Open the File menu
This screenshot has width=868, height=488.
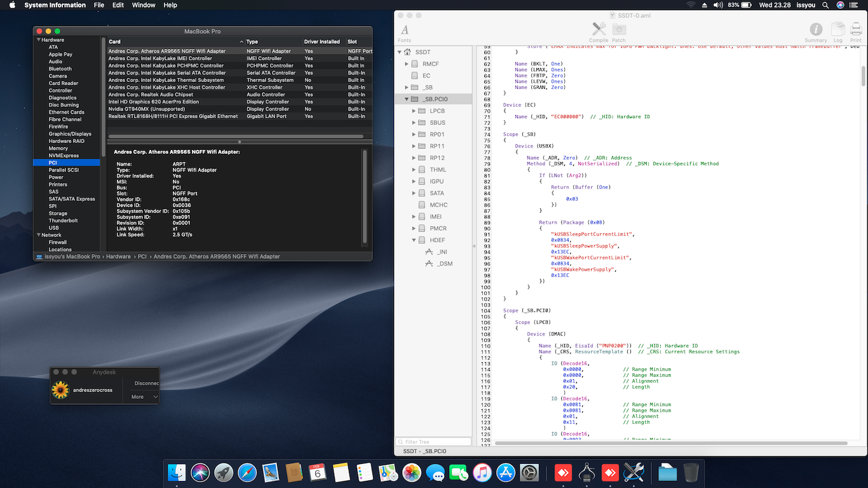(99, 5)
